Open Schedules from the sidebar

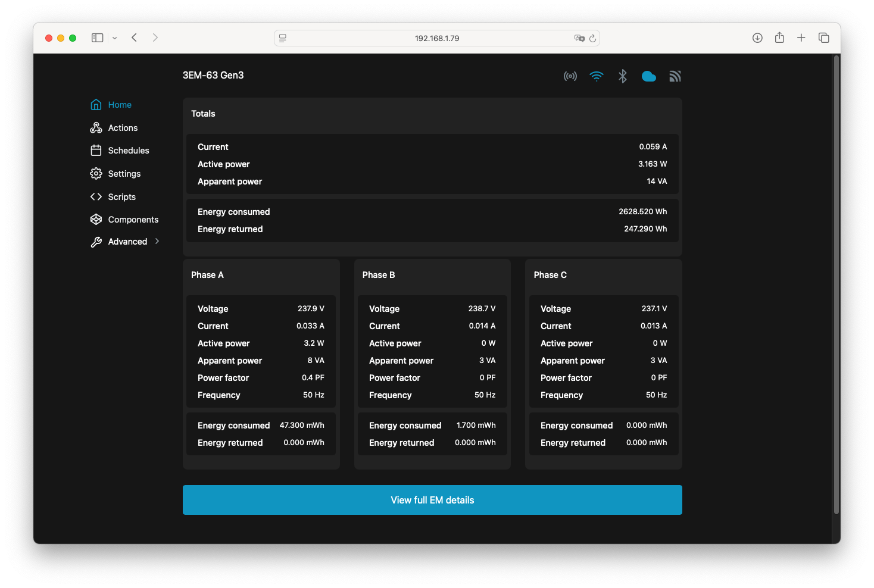click(128, 151)
